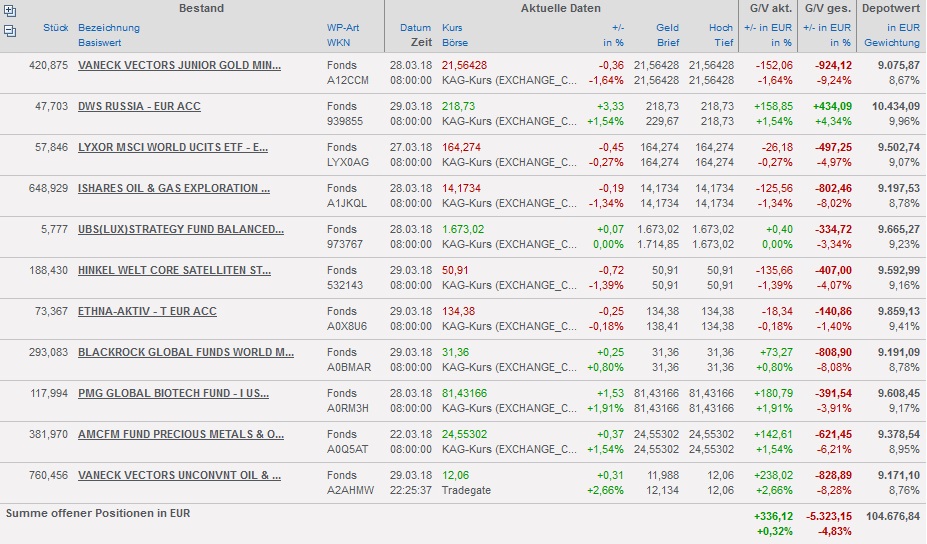
Task: Sort by the Gewichtung column header
Action: click(892, 43)
